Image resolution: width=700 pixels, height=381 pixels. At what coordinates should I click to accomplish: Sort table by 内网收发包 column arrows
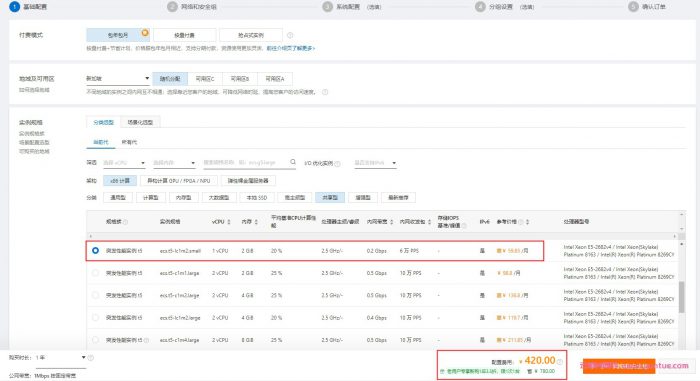pyautogui.click(x=429, y=222)
